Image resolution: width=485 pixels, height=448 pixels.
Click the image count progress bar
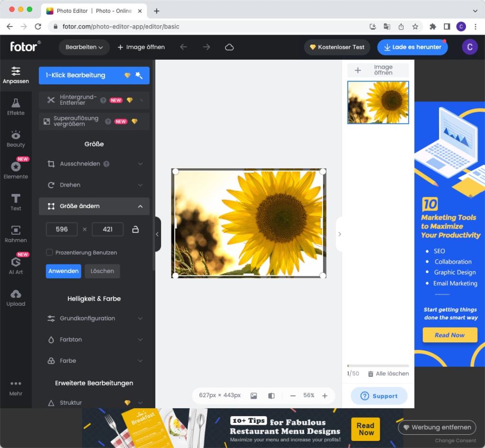coord(378,366)
